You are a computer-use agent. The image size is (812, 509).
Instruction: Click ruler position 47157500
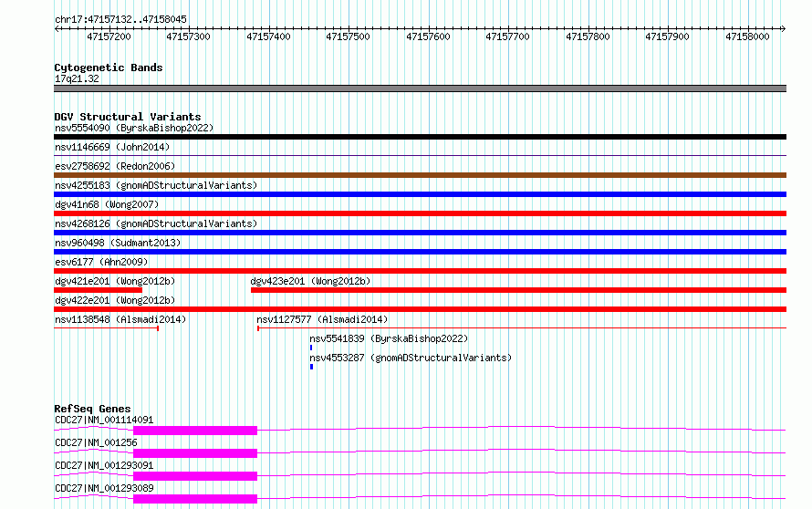[348, 36]
